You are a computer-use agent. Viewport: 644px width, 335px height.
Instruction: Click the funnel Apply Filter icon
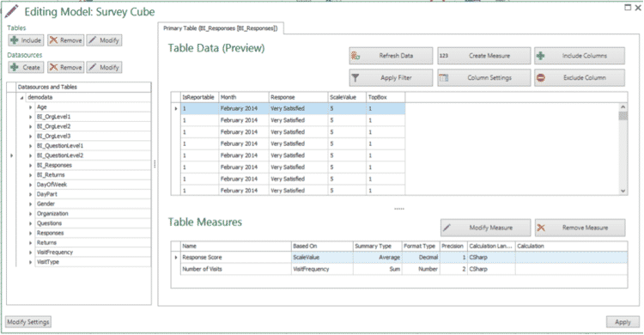click(x=355, y=77)
